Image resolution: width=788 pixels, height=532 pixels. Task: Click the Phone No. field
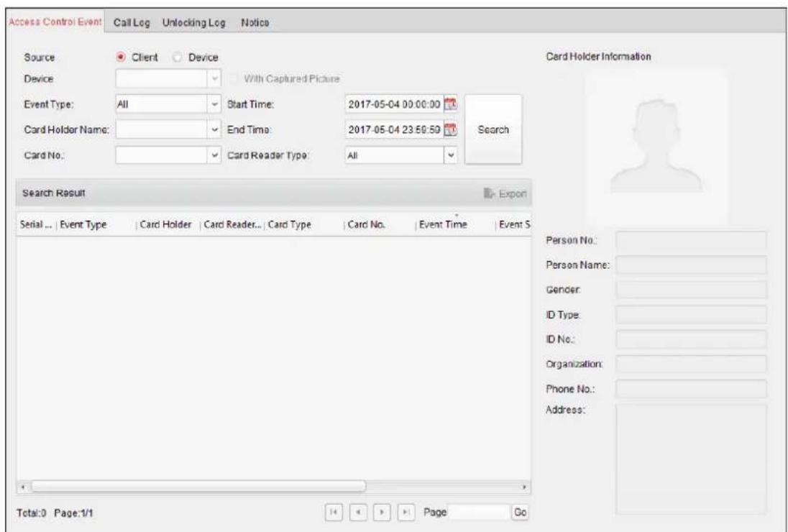(691, 389)
